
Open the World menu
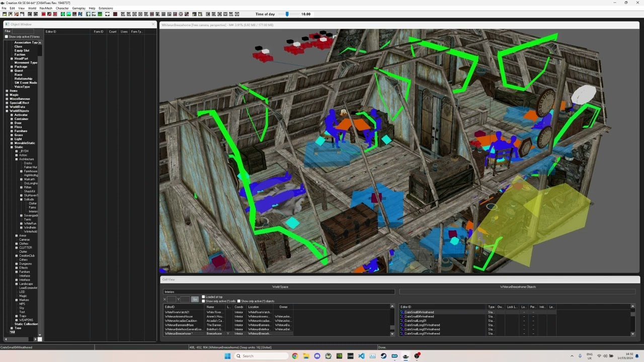point(32,8)
